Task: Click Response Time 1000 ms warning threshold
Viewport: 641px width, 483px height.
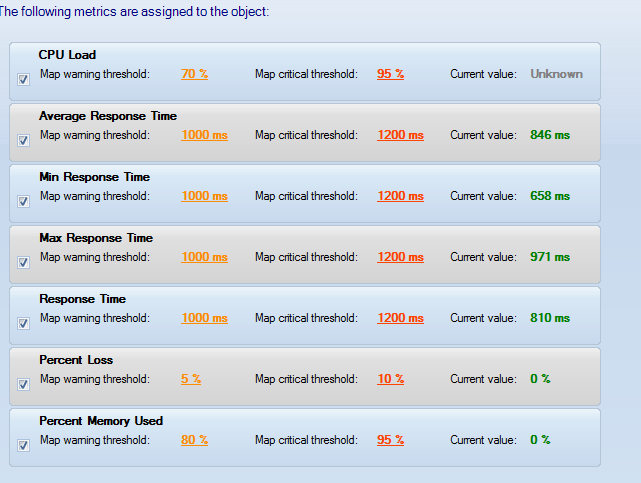Action: 204,318
